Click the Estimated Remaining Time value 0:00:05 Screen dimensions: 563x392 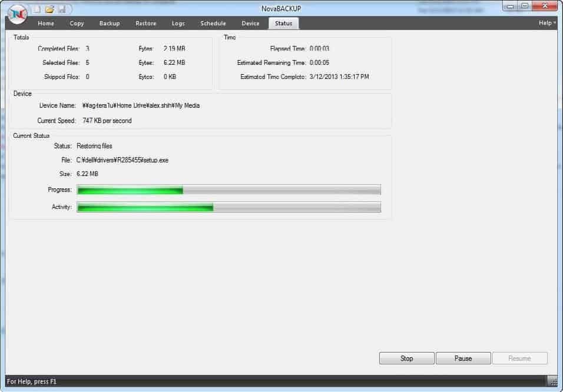coord(319,63)
